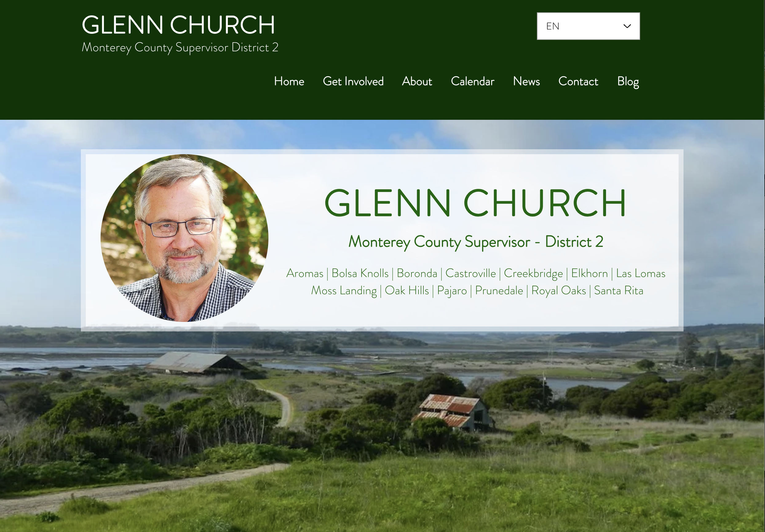Click the Castroville community name
The height and width of the screenshot is (532, 765).
(x=470, y=273)
